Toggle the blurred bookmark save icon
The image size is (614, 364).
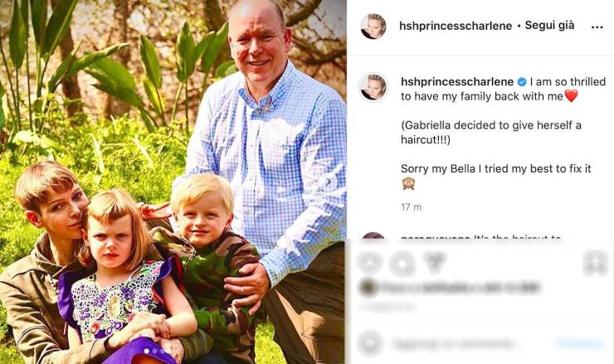pos(594,263)
